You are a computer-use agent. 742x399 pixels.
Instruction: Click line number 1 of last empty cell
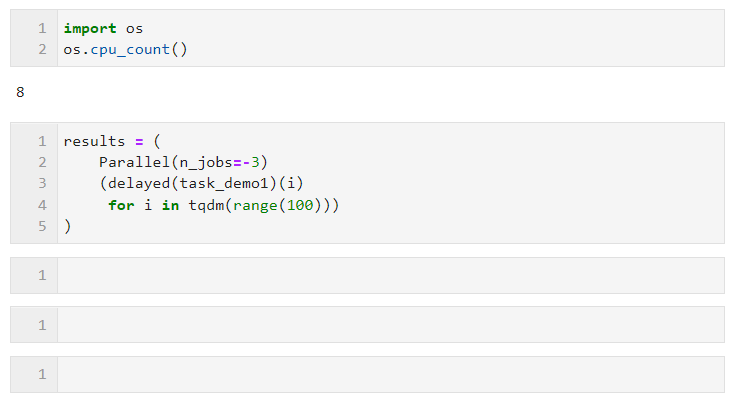point(42,374)
